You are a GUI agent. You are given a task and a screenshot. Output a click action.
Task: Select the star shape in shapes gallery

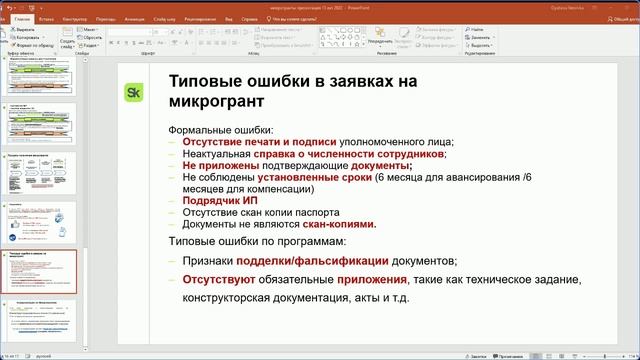357,44
